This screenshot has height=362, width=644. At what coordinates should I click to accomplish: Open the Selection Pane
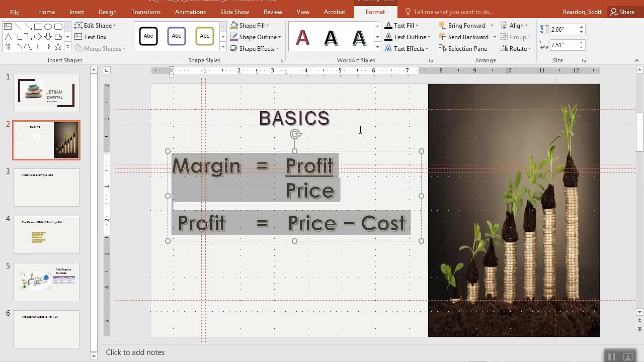[x=463, y=48]
